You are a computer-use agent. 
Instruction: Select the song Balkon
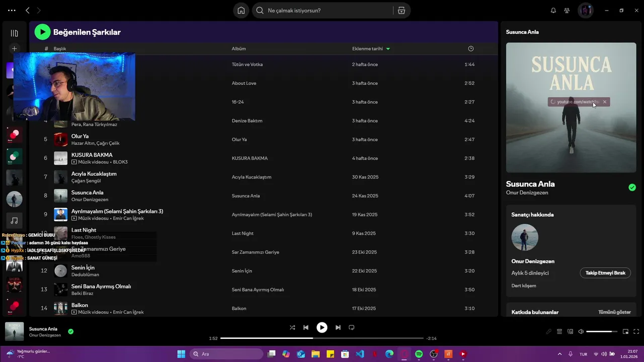pos(79,305)
